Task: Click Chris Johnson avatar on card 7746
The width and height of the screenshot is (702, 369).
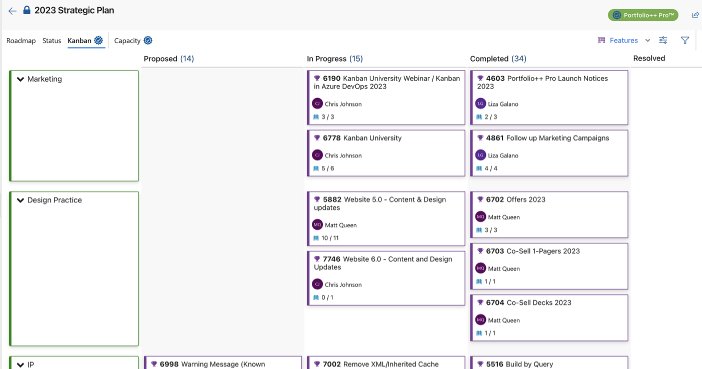Action: point(317,284)
